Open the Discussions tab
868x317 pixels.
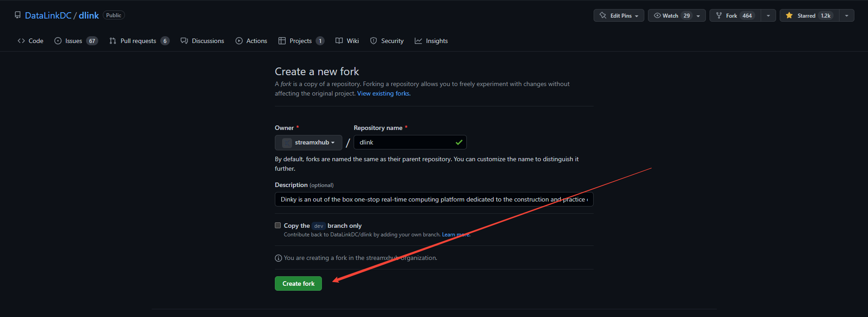pos(202,41)
